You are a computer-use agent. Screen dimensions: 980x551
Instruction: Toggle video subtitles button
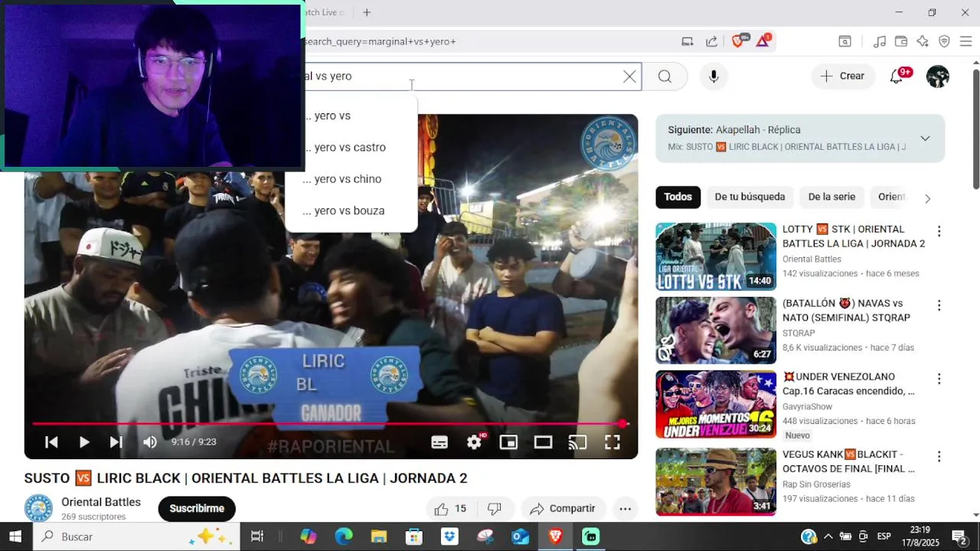coord(439,442)
